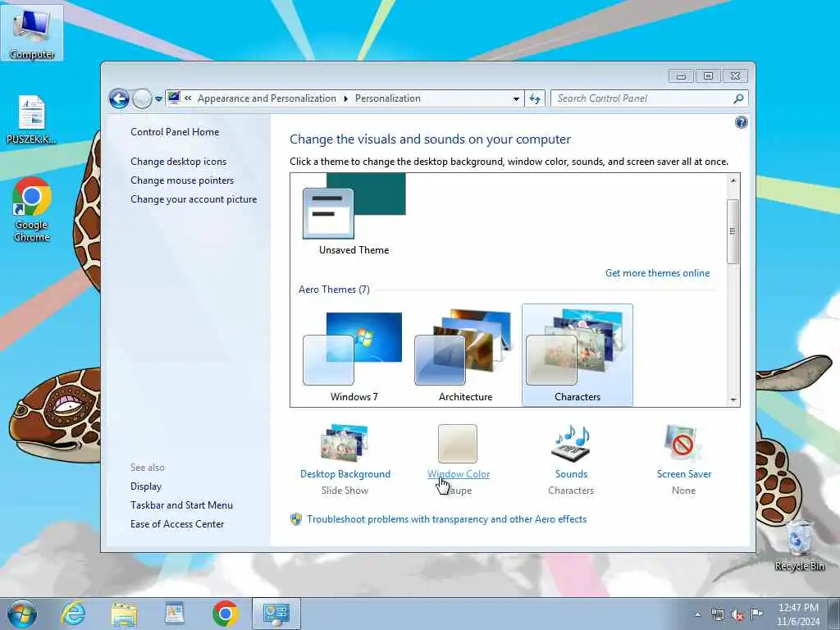
Task: Select the Unsaved Theme thumbnail
Action: coord(354,215)
